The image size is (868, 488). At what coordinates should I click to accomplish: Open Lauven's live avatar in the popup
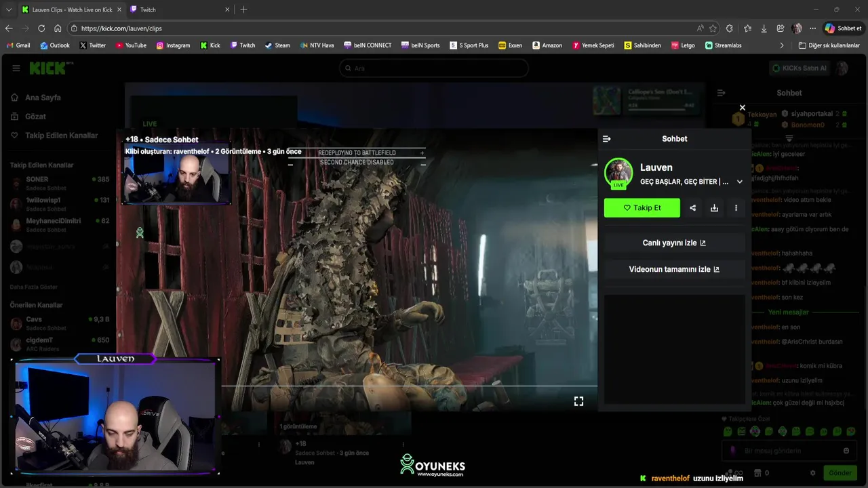[x=618, y=174]
